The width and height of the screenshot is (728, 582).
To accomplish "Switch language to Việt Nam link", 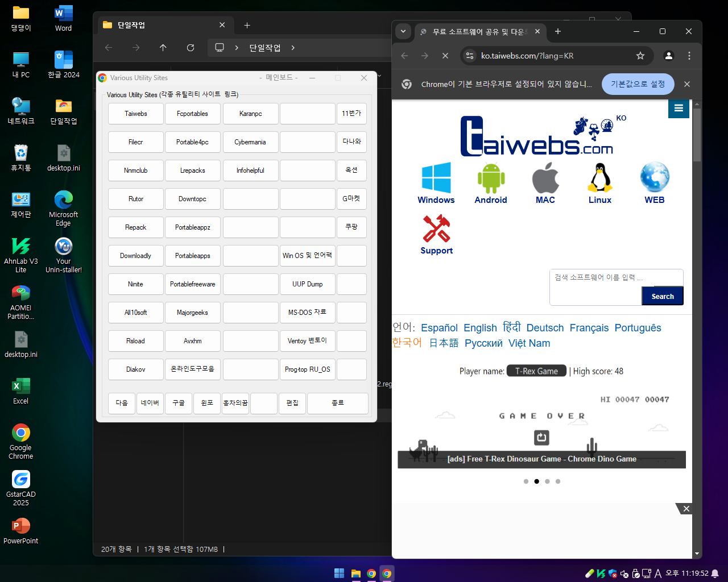I will click(x=529, y=343).
